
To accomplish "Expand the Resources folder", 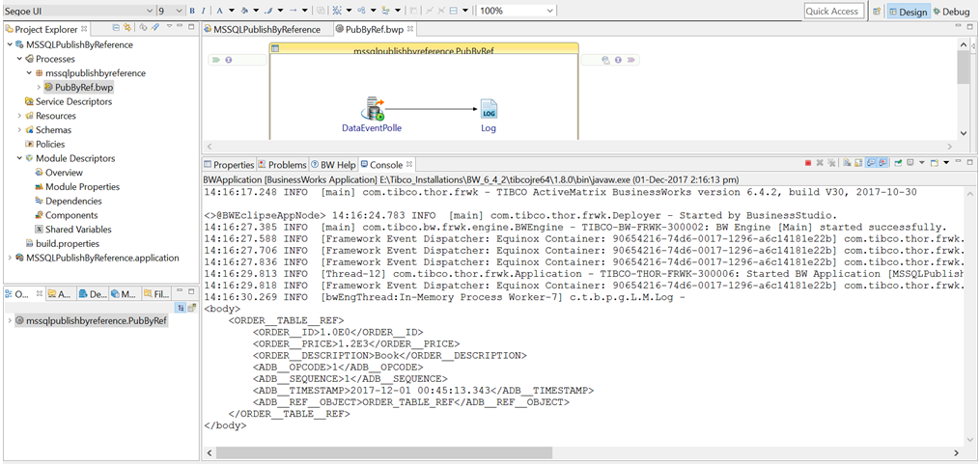I will pos(19,116).
